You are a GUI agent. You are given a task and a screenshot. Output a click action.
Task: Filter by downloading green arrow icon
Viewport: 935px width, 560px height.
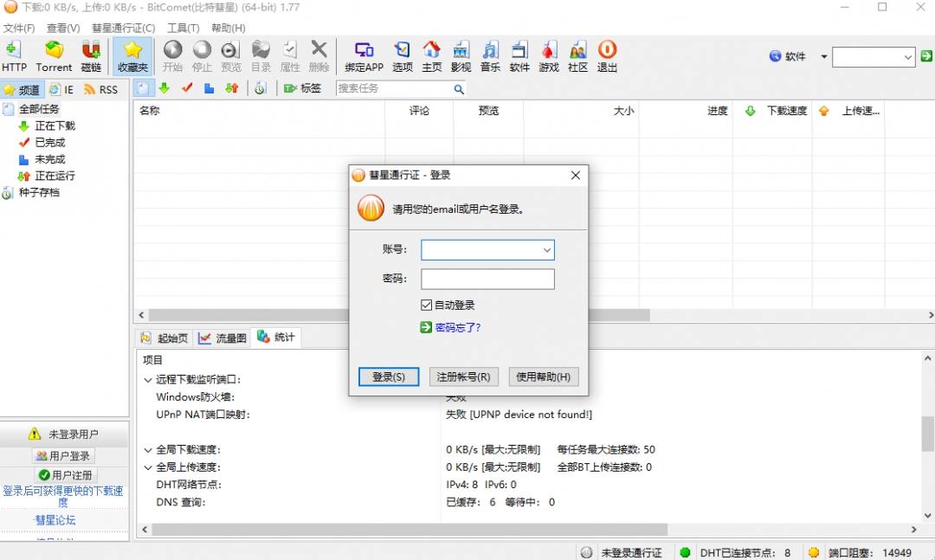tap(164, 88)
